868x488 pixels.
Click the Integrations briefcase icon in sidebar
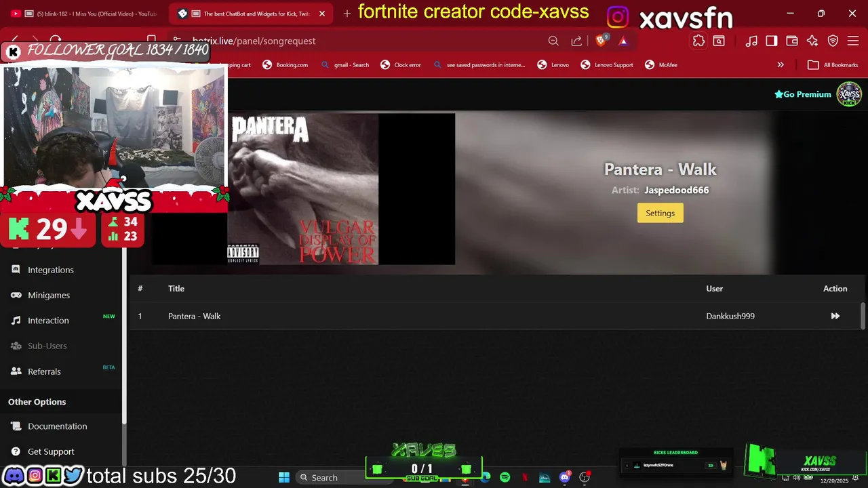coord(16,270)
